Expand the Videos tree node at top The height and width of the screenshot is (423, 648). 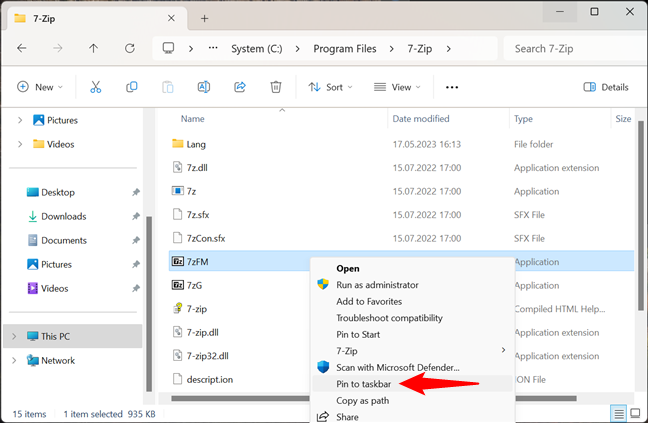tap(20, 144)
